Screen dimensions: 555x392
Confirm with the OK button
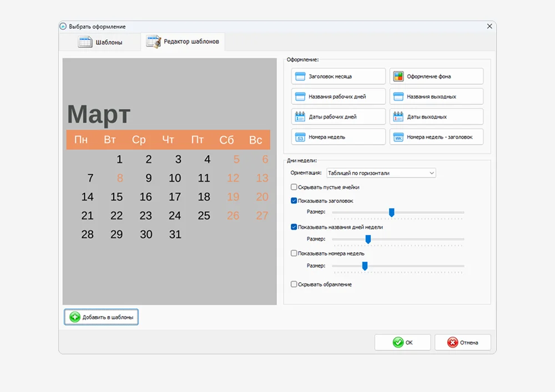(x=402, y=343)
